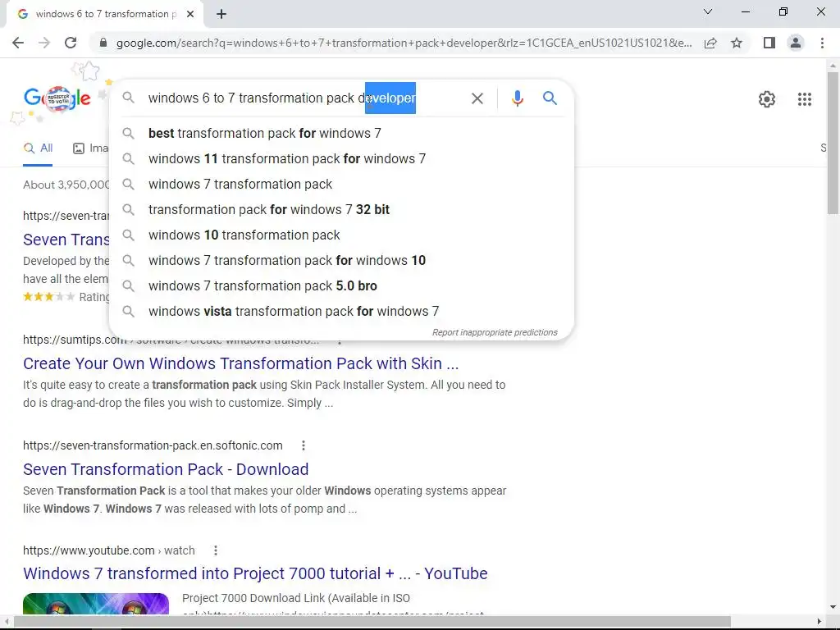Open the Seven Trans result title
The image size is (840, 630).
(x=66, y=240)
